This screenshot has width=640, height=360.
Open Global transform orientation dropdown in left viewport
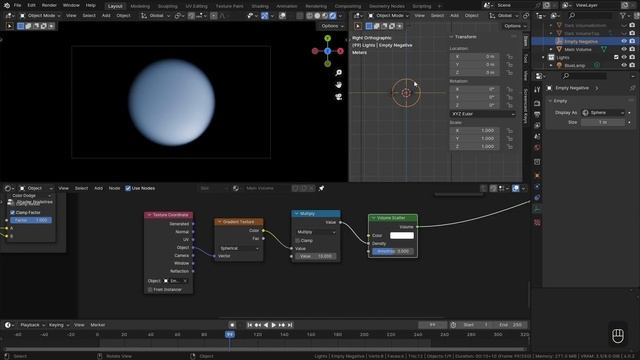(x=156, y=16)
